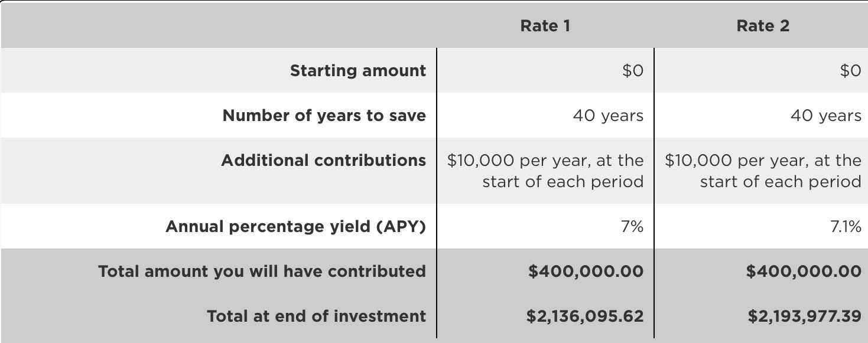Select the 40 years value under Rate 2
Viewport: 868px width, 343px height.
tap(826, 116)
